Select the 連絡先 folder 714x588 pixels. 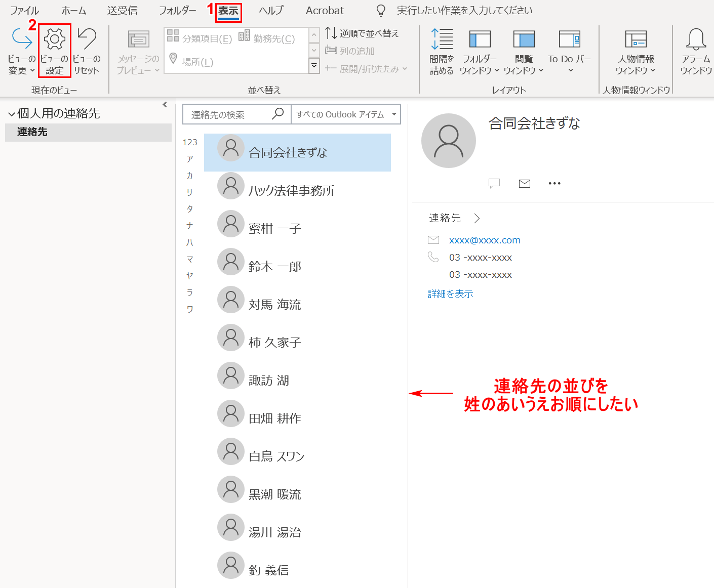88,132
